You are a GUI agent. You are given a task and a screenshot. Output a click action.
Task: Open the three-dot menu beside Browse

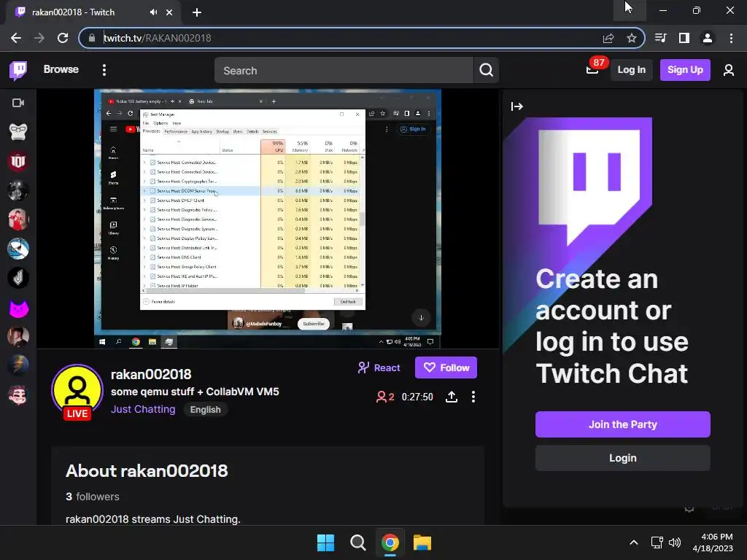(104, 70)
